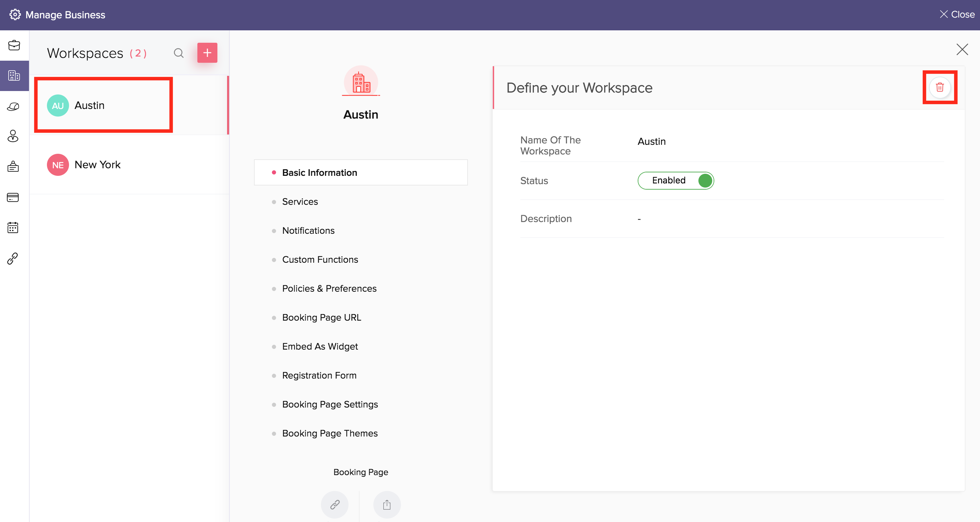
Task: Open the Workspaces building icon in sidebar
Action: [14, 76]
